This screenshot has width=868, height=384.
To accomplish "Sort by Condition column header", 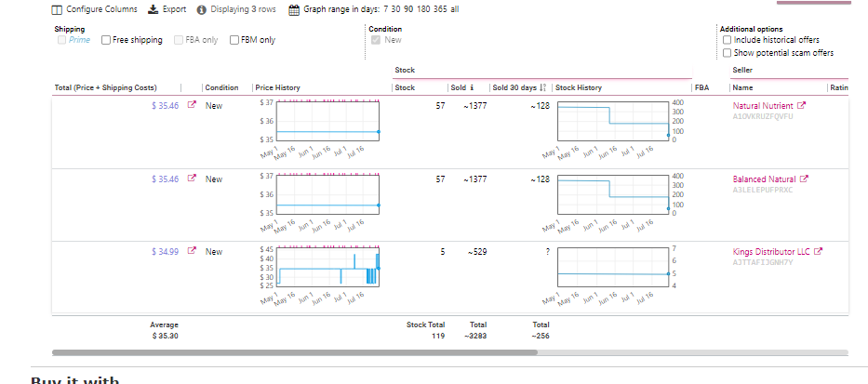I will pyautogui.click(x=222, y=87).
